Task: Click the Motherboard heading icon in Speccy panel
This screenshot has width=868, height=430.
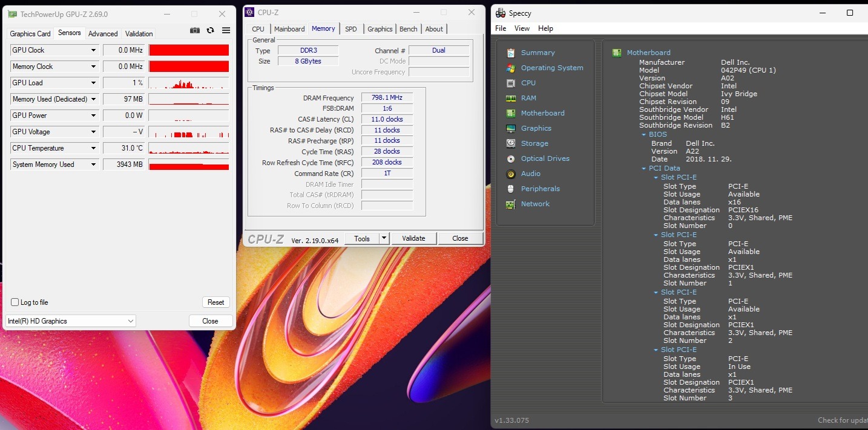Action: pyautogui.click(x=617, y=53)
